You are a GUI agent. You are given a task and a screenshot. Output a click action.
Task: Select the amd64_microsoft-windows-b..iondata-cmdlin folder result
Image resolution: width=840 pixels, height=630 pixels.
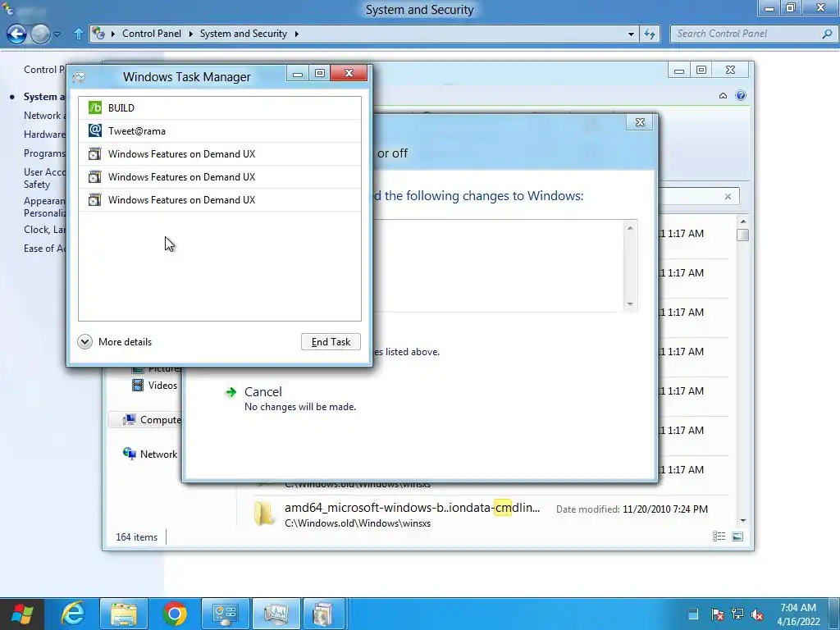coord(412,507)
